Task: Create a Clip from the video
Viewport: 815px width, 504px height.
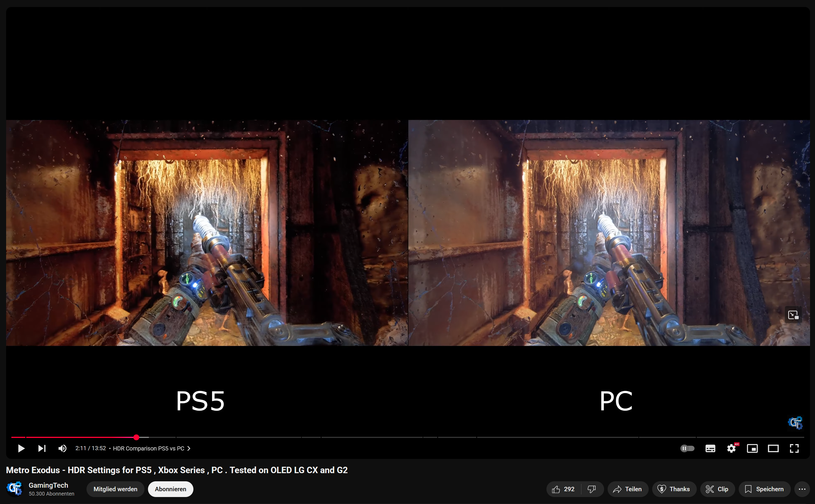Action: tap(717, 489)
